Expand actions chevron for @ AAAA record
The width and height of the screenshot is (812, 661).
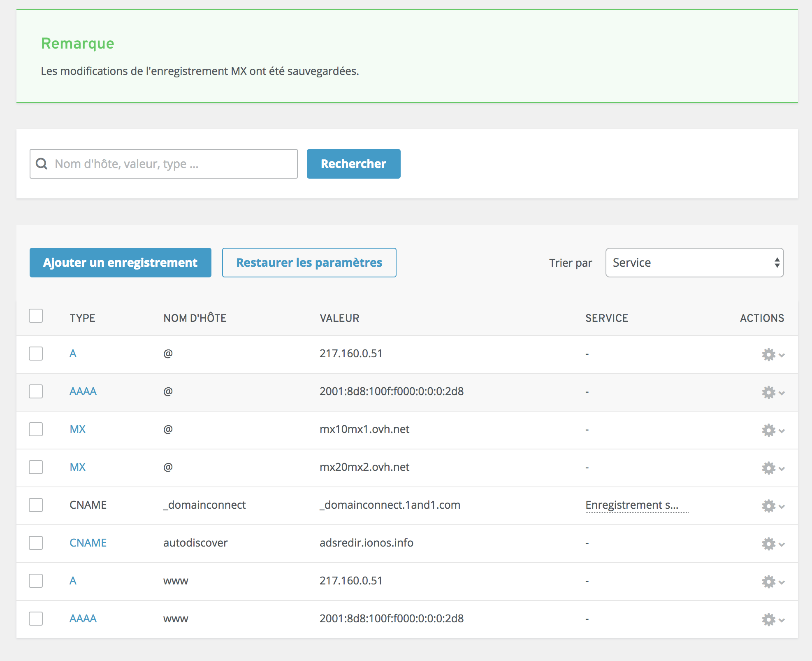(x=782, y=393)
